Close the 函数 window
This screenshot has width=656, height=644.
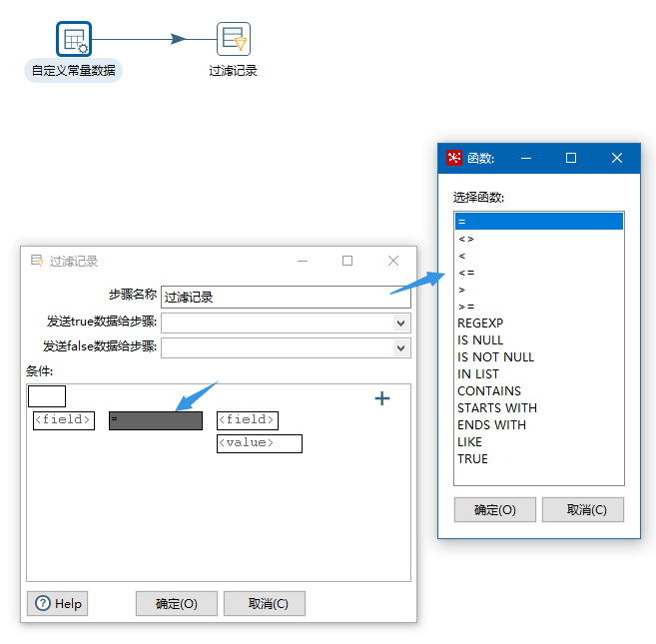(x=617, y=158)
